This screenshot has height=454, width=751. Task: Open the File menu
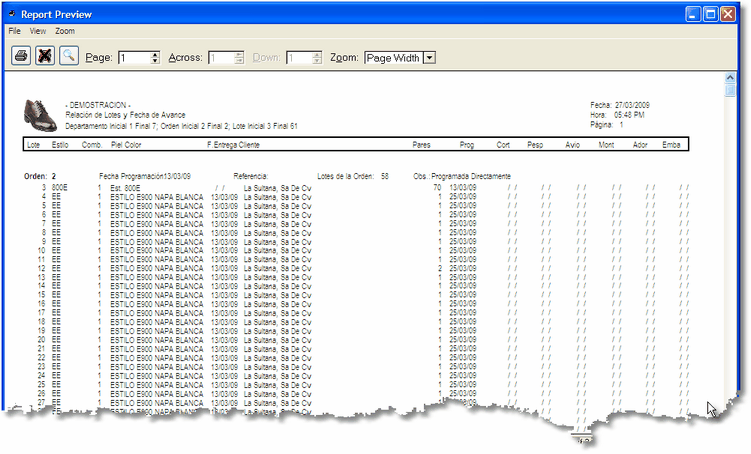click(14, 31)
